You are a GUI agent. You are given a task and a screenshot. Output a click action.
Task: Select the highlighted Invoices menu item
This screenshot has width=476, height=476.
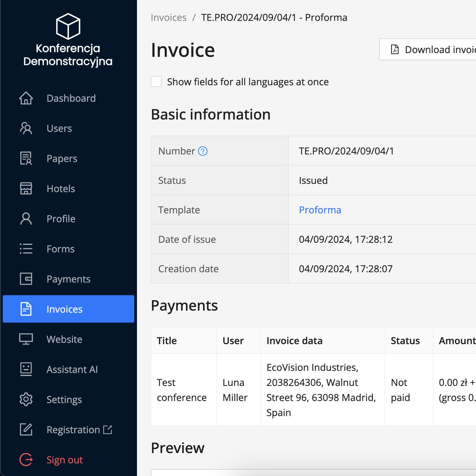68,309
